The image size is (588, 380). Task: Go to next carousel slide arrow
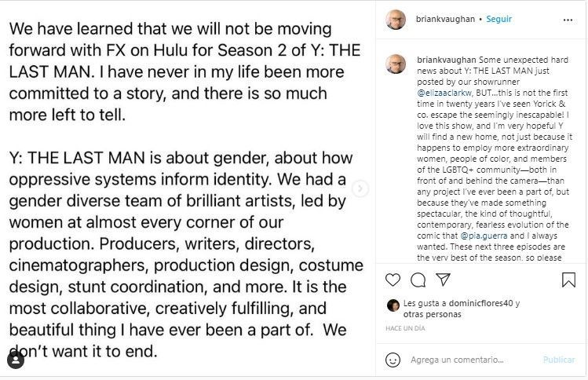360,188
